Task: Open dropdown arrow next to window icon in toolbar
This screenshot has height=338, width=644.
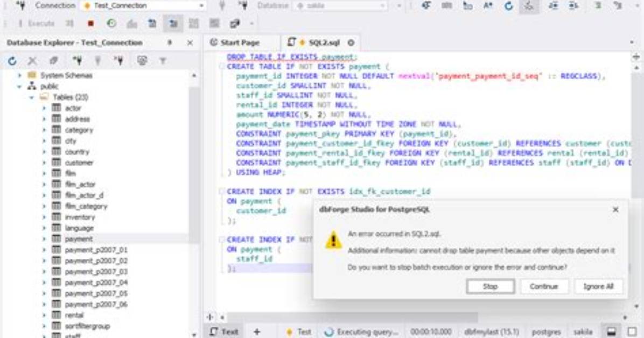Action: pyautogui.click(x=251, y=23)
